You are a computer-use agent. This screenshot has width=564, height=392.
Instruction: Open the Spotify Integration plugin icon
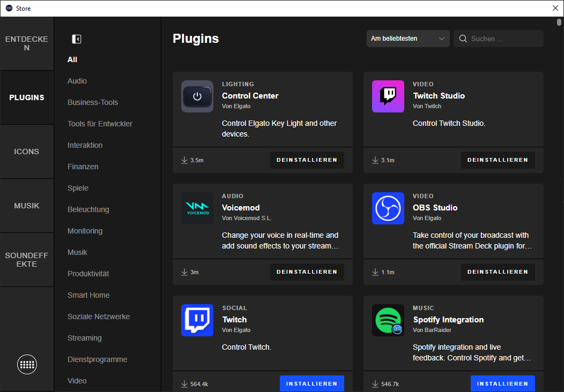[388, 320]
